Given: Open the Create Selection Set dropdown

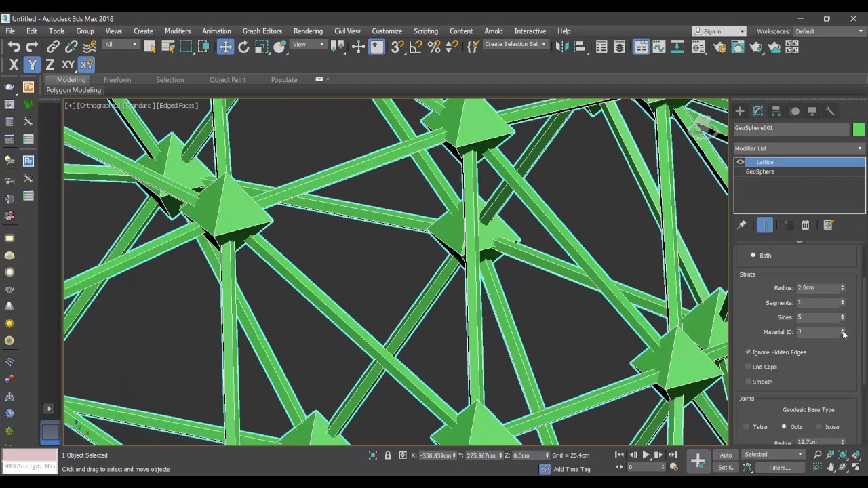Looking at the screenshot, I should coord(515,45).
